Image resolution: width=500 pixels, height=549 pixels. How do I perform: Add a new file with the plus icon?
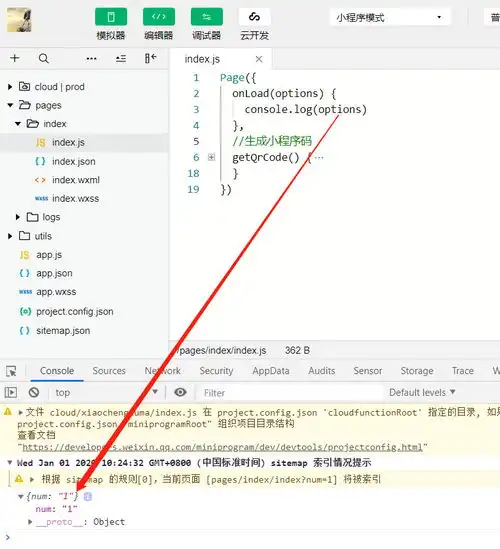(x=15, y=58)
